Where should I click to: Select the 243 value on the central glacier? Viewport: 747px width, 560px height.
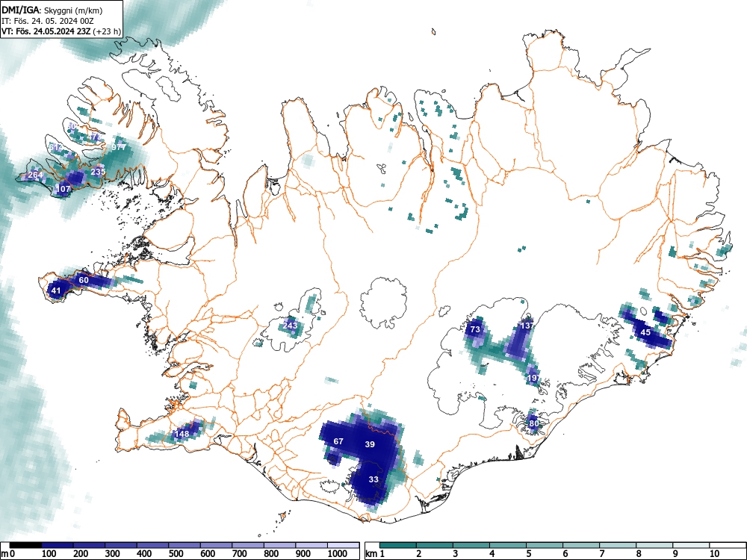coord(290,326)
